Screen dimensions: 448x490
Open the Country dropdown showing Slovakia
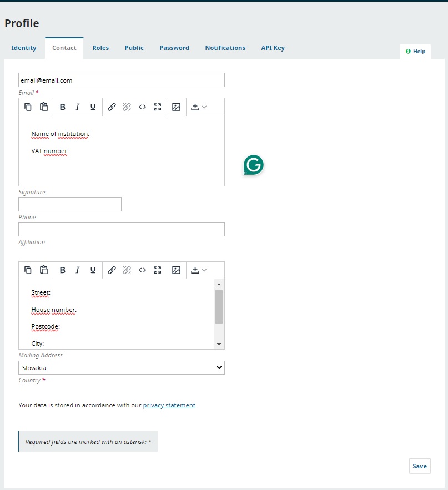122,368
